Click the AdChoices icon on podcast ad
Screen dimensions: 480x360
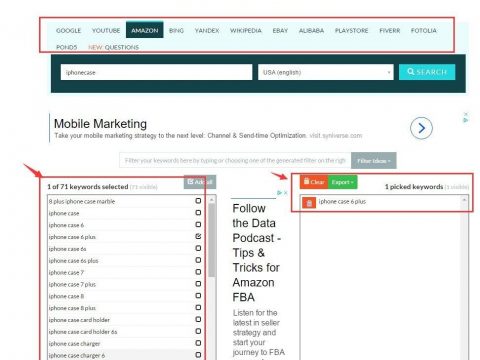pos(280,193)
